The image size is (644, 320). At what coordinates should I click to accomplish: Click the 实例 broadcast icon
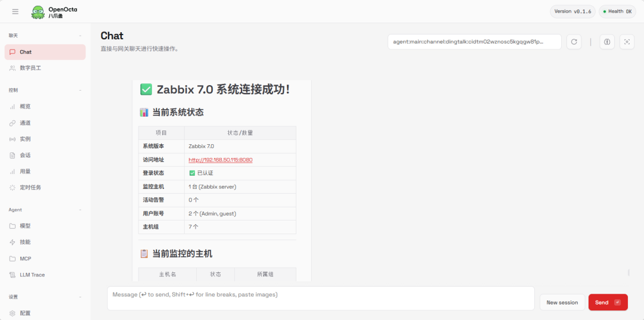pyautogui.click(x=13, y=139)
